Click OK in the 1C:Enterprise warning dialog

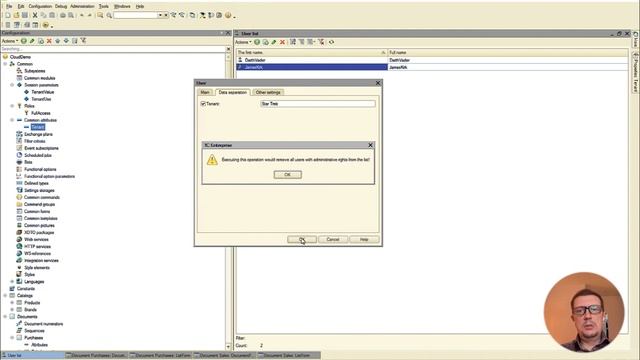tap(287, 175)
